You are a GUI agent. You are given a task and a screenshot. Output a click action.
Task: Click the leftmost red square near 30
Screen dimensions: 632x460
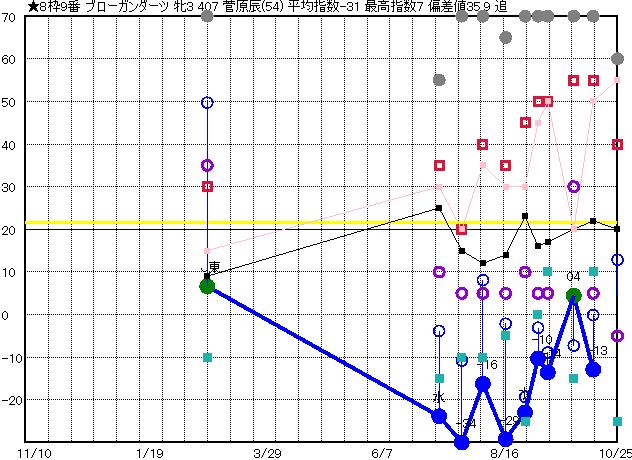point(207,186)
